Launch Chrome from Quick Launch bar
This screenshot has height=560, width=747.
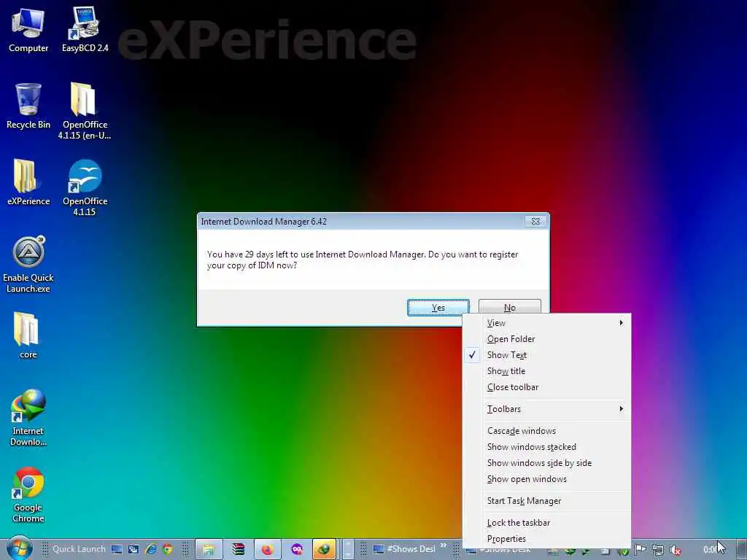[x=167, y=549]
